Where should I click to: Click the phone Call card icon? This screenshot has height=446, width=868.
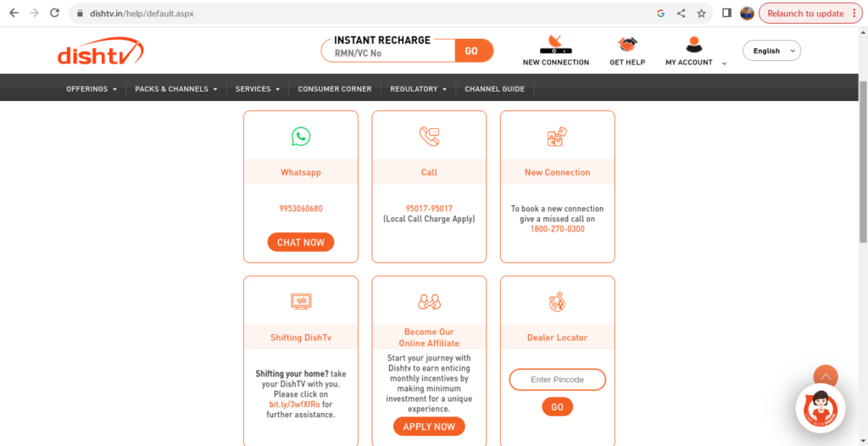tap(429, 137)
